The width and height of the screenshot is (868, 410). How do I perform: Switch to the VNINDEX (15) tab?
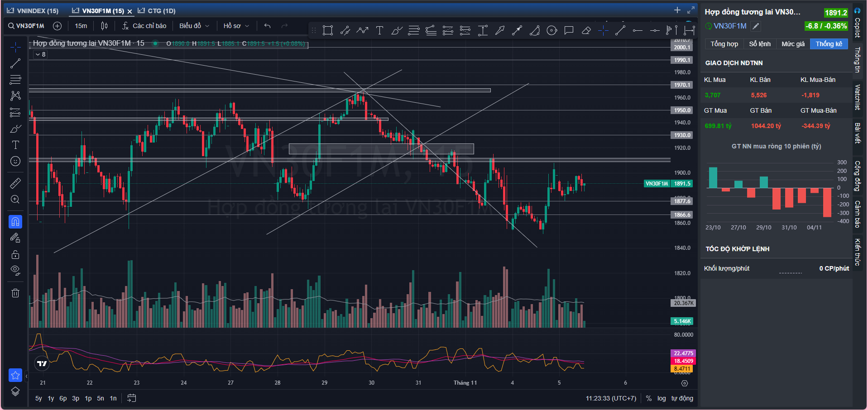pos(33,11)
